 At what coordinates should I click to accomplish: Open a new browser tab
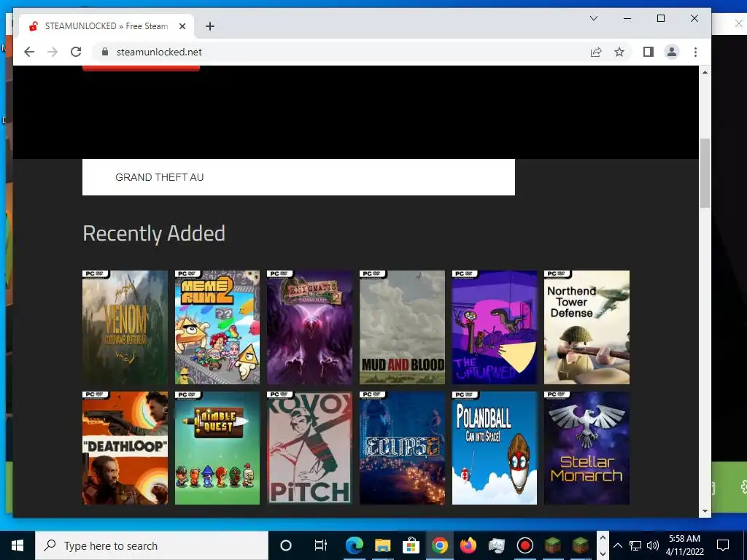(x=210, y=26)
